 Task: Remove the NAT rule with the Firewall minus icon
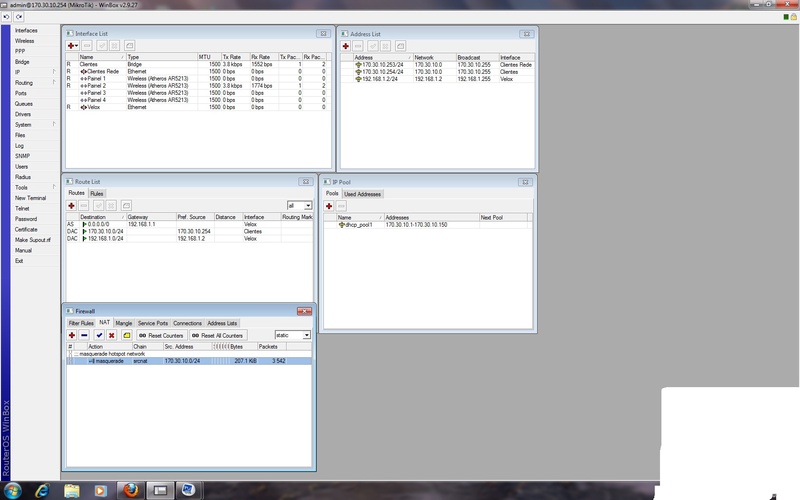point(84,335)
